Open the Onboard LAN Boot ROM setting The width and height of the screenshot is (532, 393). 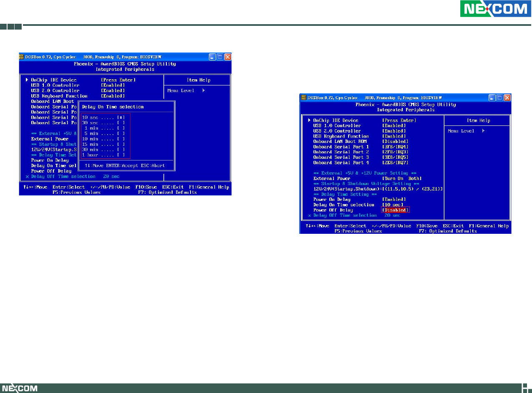(340, 141)
